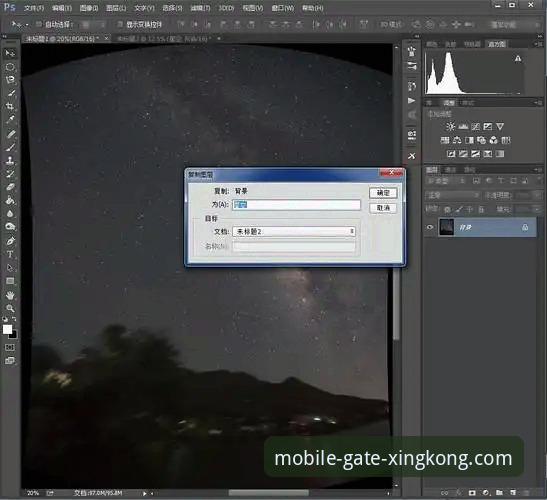Cancel the duplicate layer dialog
Image resolution: width=547 pixels, height=500 pixels.
coord(383,208)
